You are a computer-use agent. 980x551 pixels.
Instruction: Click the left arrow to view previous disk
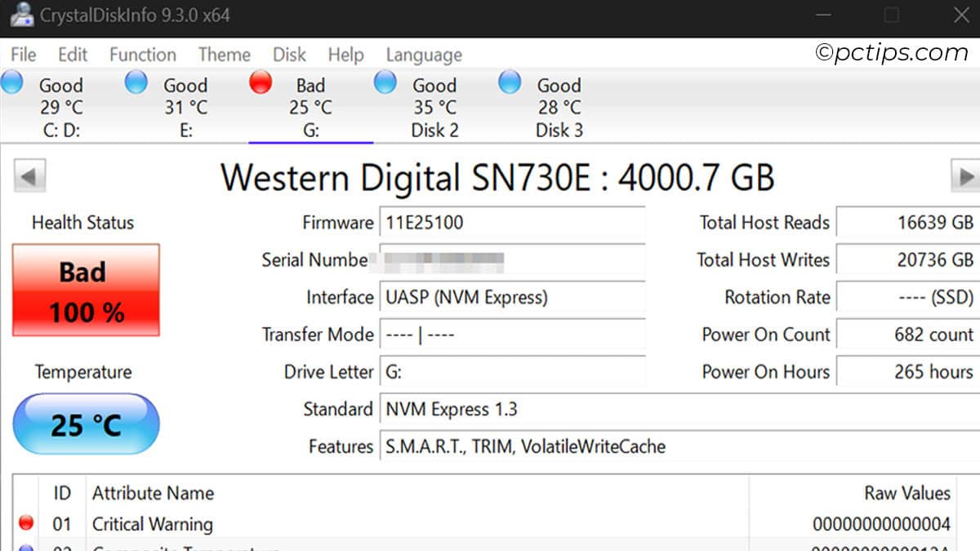(x=29, y=176)
